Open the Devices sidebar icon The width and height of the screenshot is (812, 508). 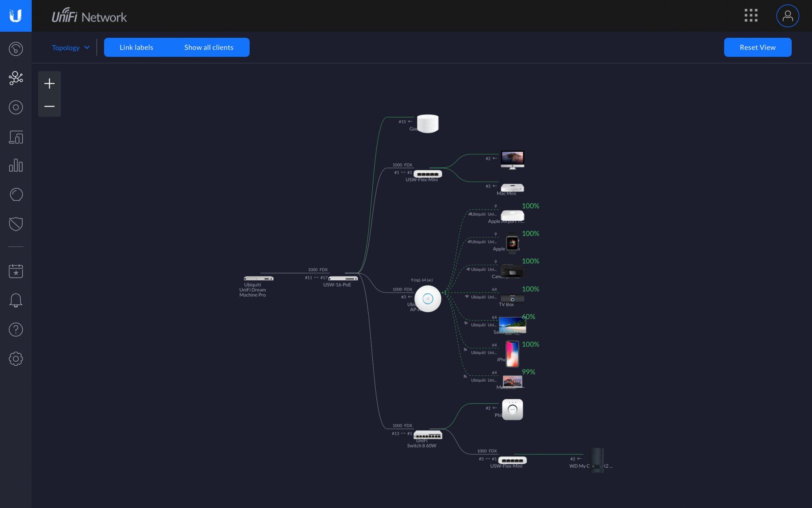pos(16,137)
